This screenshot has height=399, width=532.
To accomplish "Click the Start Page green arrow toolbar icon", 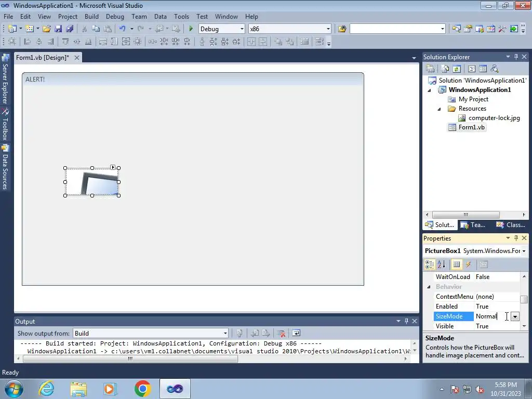I will pyautogui.click(x=514, y=29).
